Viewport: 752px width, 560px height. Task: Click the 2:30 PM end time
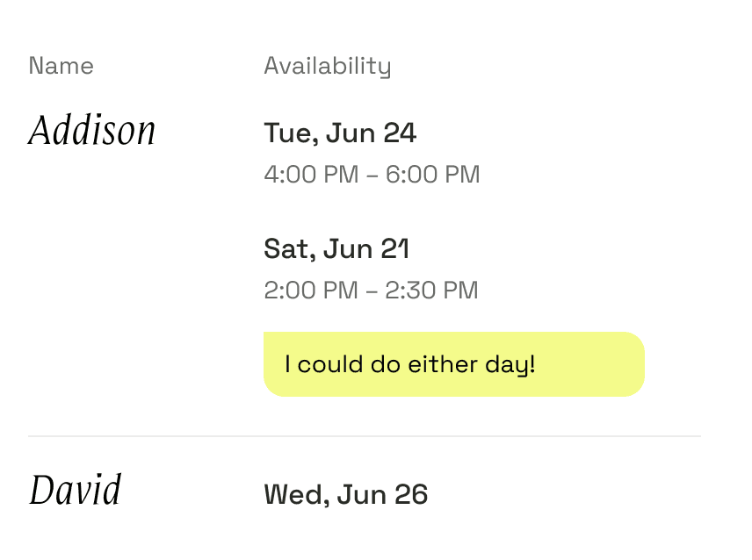431,291
